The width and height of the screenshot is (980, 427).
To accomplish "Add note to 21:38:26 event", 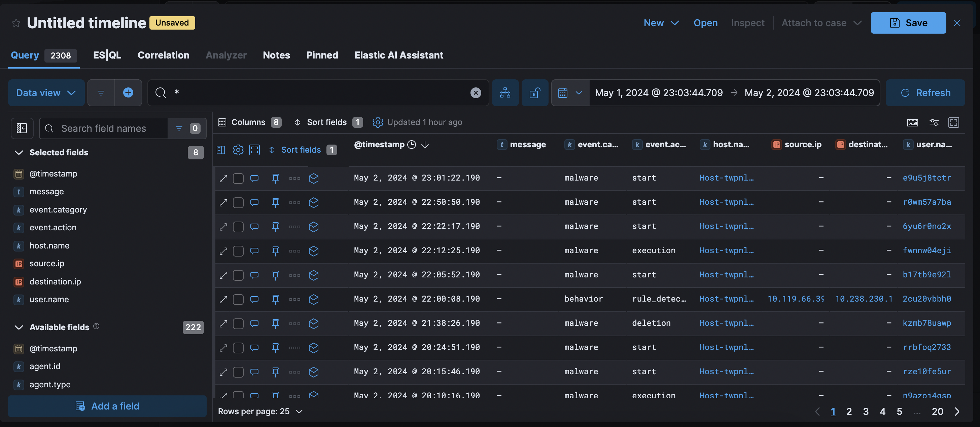I will coord(254,323).
